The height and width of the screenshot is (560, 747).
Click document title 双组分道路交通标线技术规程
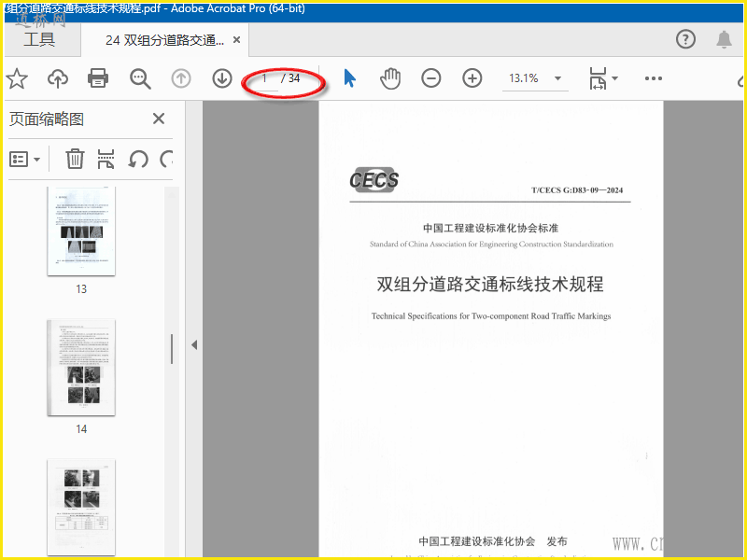pos(490,285)
